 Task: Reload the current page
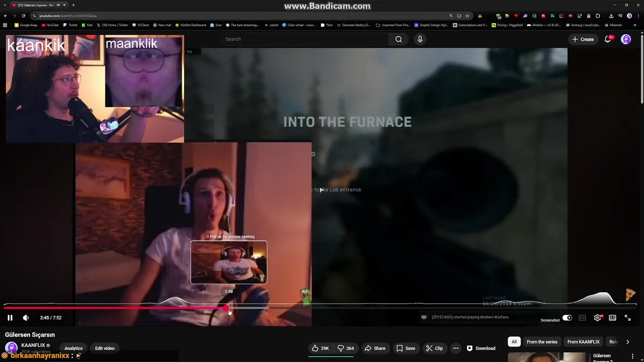tap(23, 16)
